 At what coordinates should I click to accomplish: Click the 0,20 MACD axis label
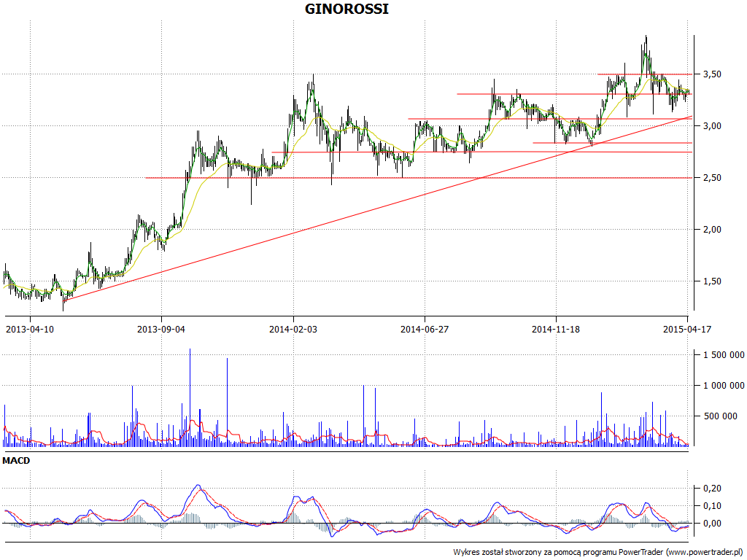[712, 489]
